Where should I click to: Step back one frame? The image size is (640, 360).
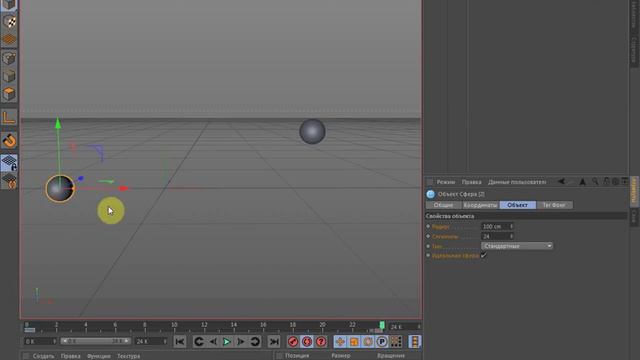click(213, 342)
